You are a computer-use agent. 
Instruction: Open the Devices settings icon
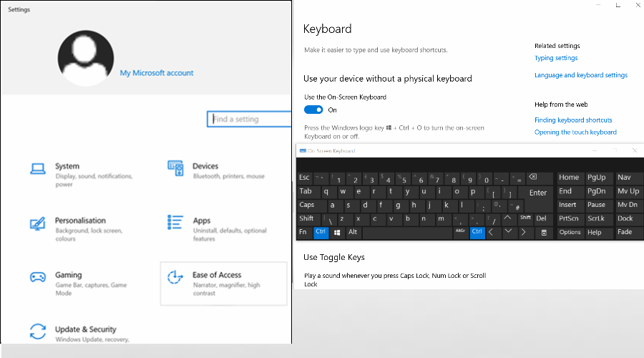[x=175, y=168]
